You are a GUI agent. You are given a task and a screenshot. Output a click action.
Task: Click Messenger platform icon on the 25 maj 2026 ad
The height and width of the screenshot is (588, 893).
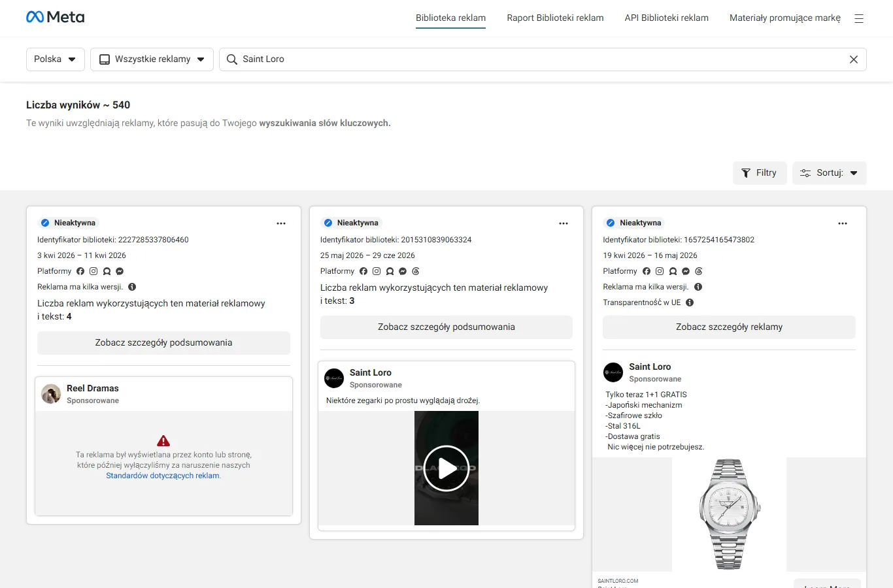[403, 271]
